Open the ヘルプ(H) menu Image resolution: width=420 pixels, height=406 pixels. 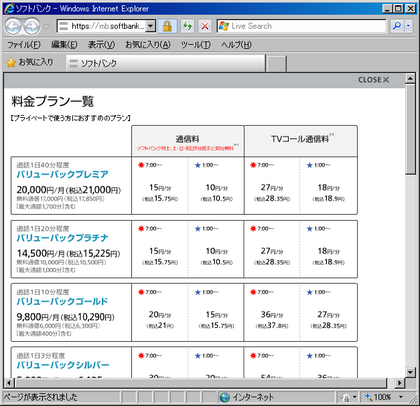(236, 45)
